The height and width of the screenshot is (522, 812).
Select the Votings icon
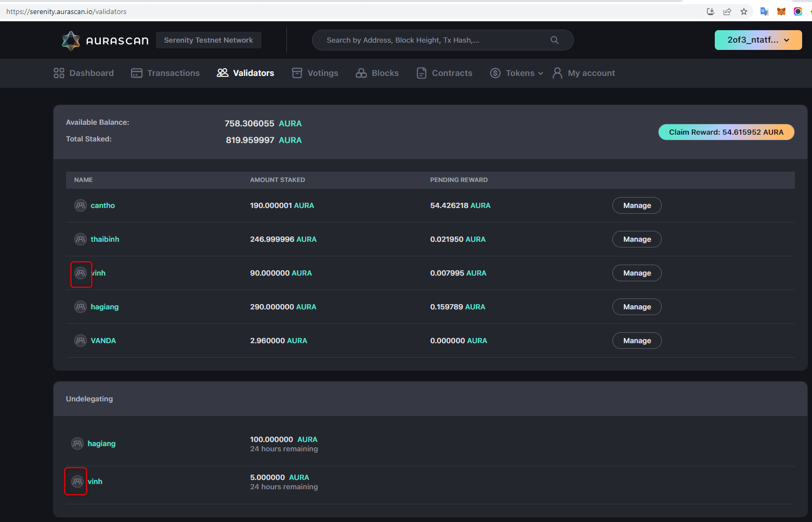coord(297,73)
